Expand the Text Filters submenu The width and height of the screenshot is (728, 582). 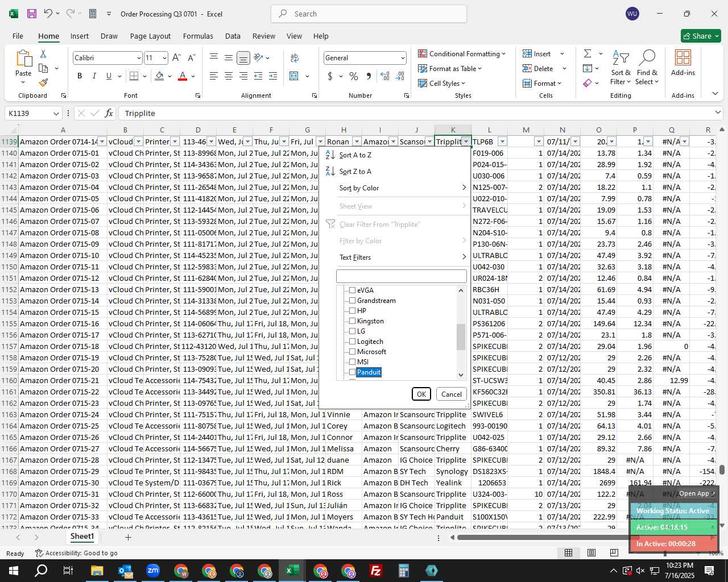pos(402,257)
